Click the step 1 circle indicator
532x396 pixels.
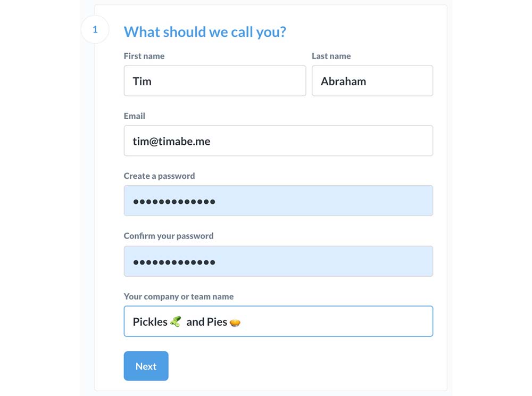tap(95, 30)
